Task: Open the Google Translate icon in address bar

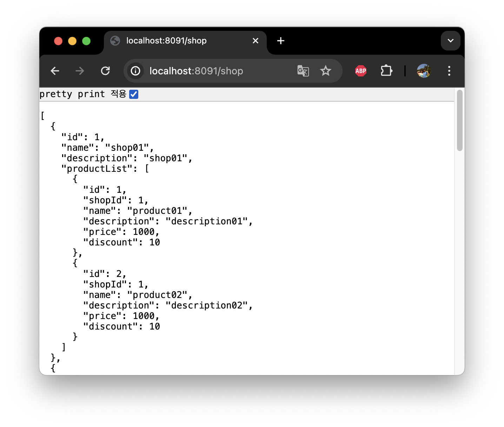Action: tap(303, 70)
